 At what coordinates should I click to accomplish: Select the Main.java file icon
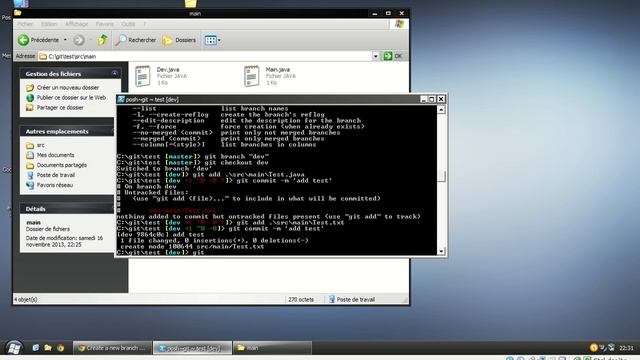(x=251, y=76)
